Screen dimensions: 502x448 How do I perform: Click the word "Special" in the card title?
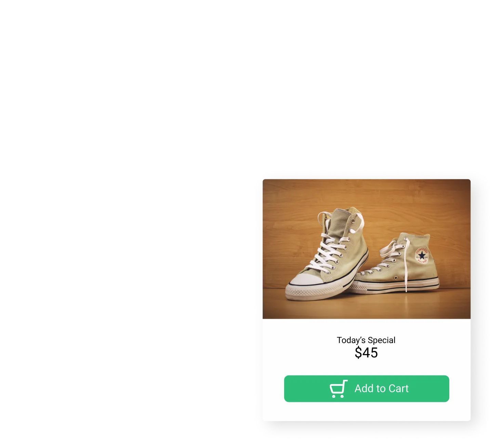[382, 340]
